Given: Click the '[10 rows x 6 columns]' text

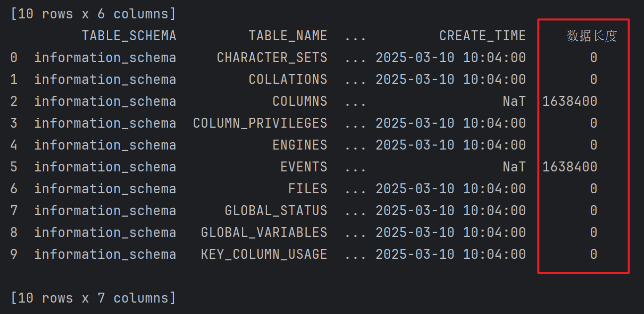Looking at the screenshot, I should click(x=93, y=14).
